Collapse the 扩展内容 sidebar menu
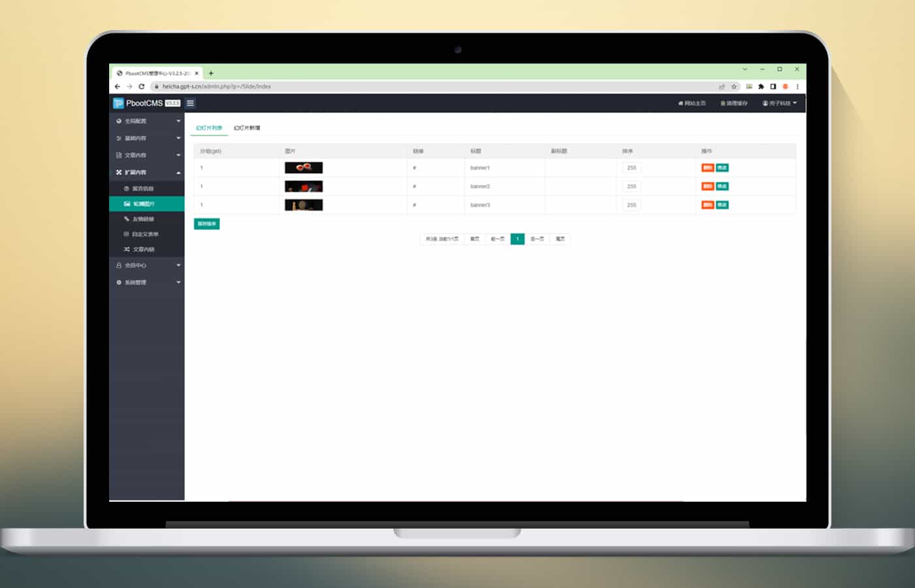 [147, 172]
